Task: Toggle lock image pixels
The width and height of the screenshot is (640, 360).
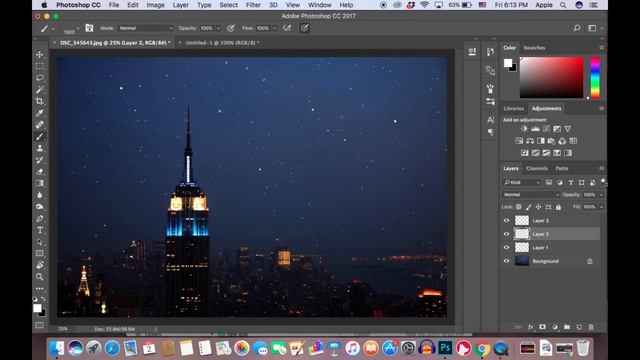Action: tap(529, 207)
